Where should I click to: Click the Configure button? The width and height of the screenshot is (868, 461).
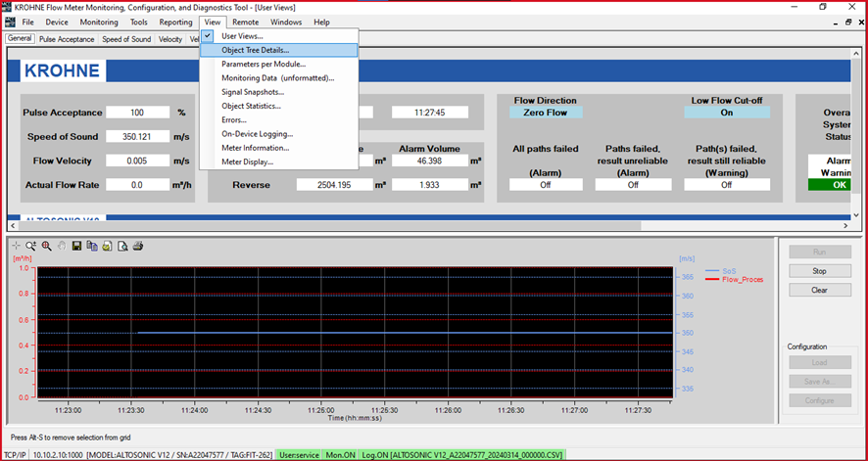point(820,400)
